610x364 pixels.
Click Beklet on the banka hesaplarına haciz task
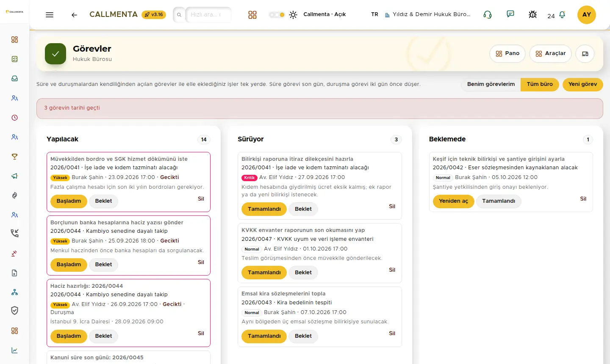pyautogui.click(x=103, y=265)
